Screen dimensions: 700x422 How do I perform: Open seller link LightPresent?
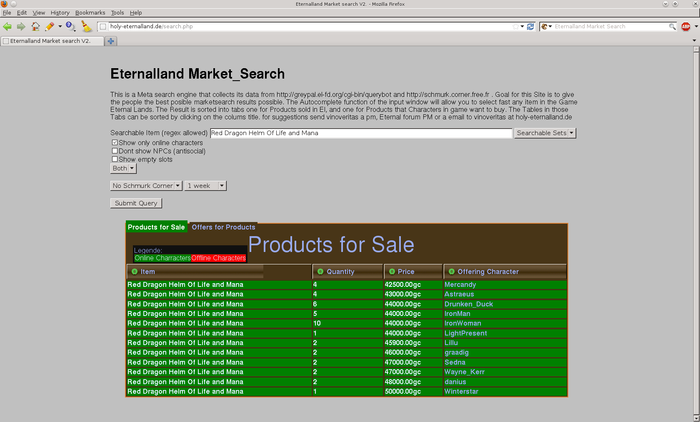[466, 333]
